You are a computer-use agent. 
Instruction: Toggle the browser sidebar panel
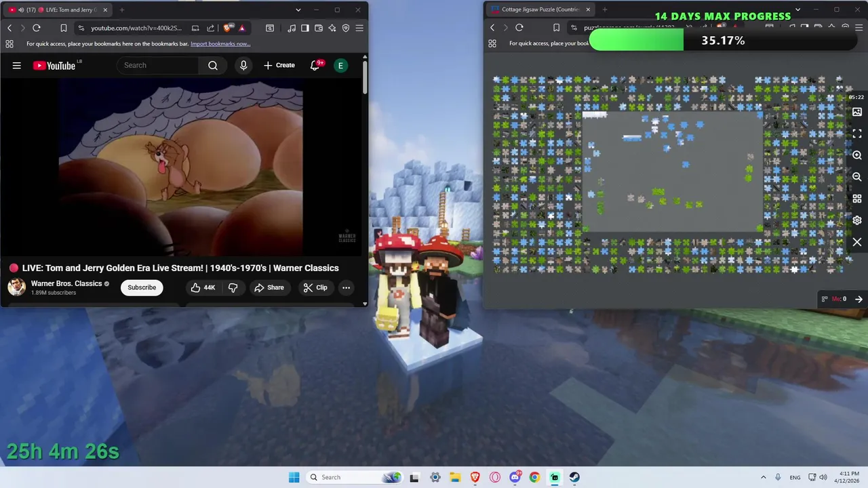tap(305, 28)
